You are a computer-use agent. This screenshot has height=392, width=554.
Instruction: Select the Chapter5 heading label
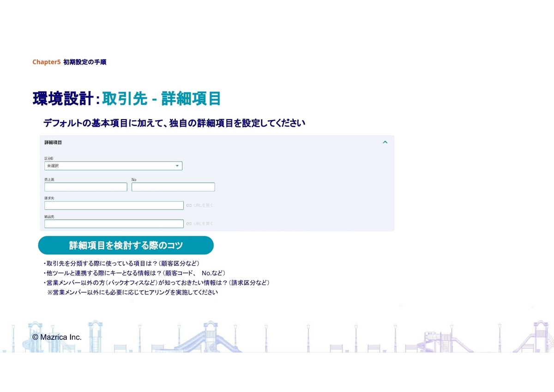pyautogui.click(x=46, y=62)
